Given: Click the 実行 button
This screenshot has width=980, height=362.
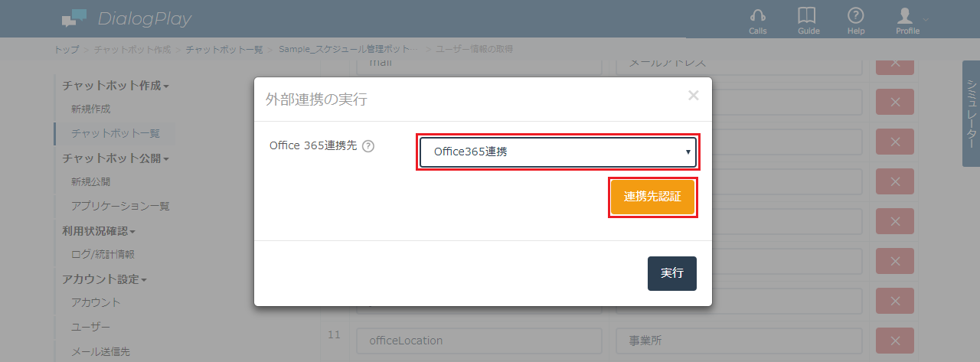Looking at the screenshot, I should pos(672,273).
